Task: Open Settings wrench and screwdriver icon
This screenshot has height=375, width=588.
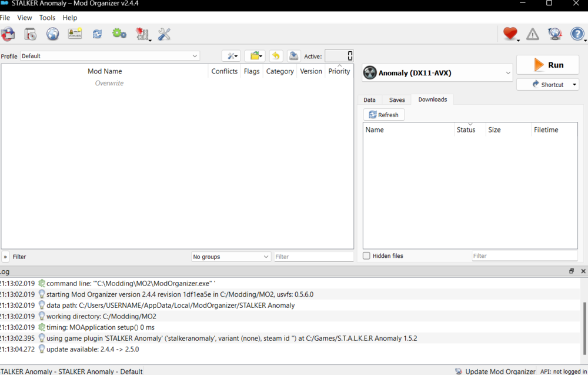Action: pyautogui.click(x=165, y=34)
